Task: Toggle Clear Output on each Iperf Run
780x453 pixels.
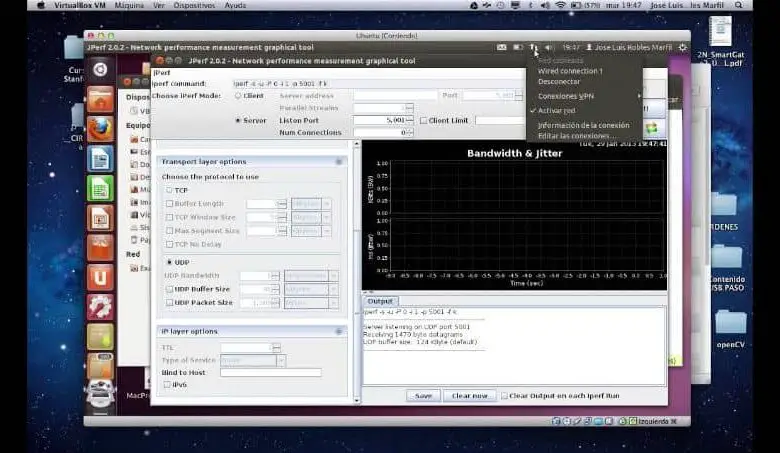Action: pos(504,396)
